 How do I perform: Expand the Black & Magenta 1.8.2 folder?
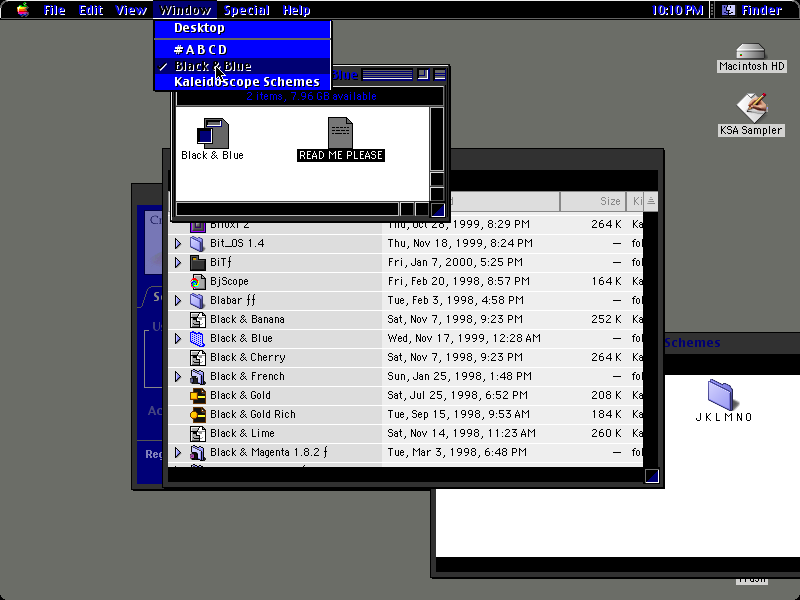coord(178,453)
